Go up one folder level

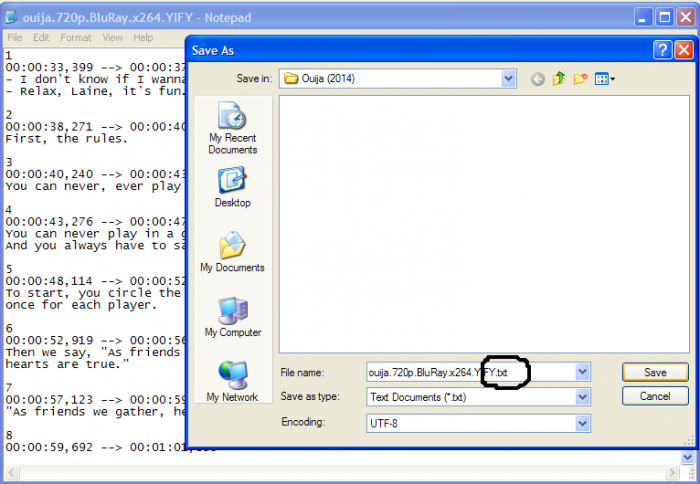pos(558,79)
